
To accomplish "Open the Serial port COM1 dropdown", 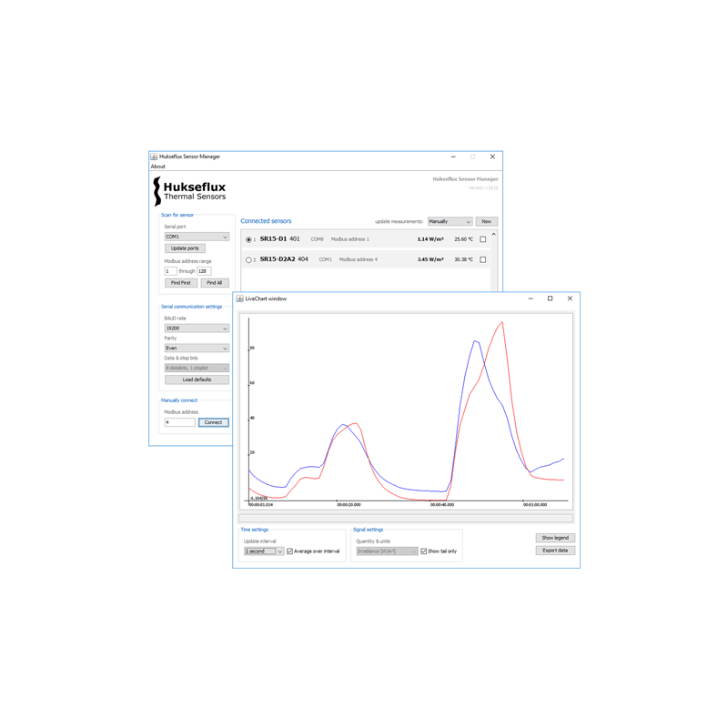I will (197, 237).
